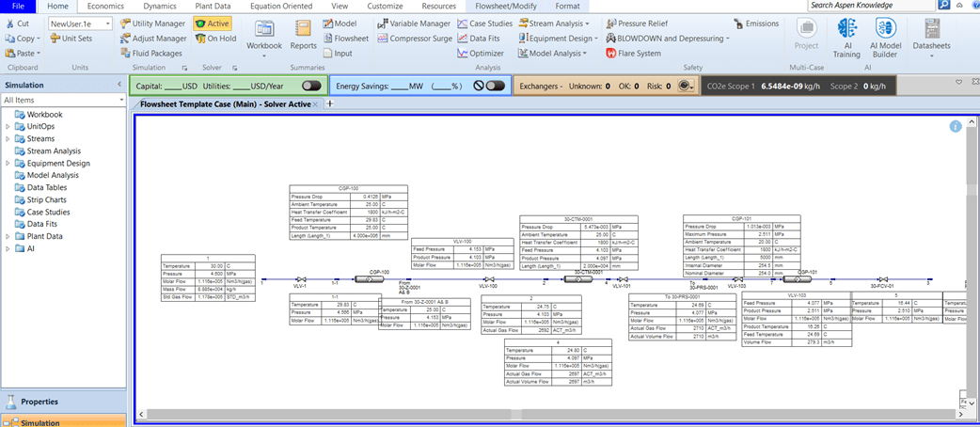Click the Search Aspen Knowledge field

point(872,5)
